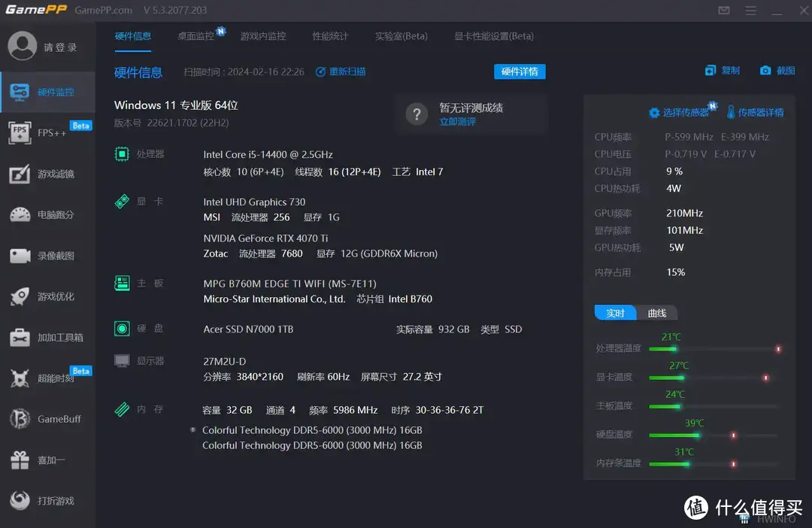
Task: Click the 硬盘 disk icon
Action: tap(122, 328)
